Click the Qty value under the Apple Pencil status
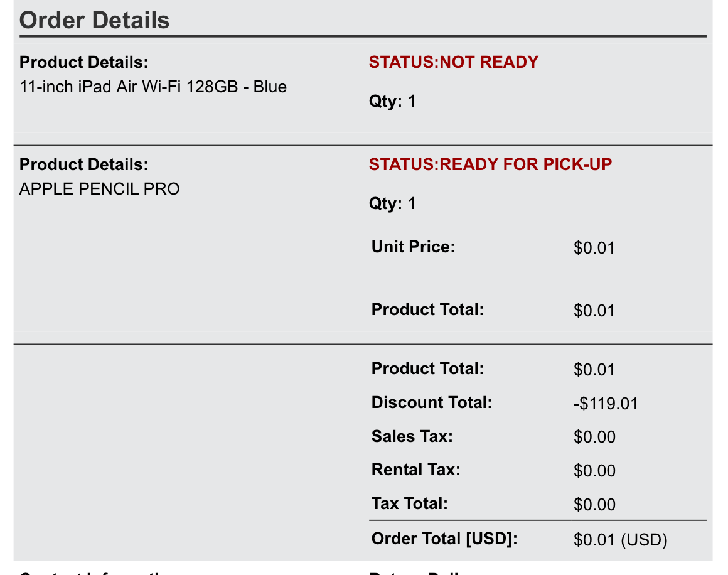Screen dimensions: 728x575 412,204
